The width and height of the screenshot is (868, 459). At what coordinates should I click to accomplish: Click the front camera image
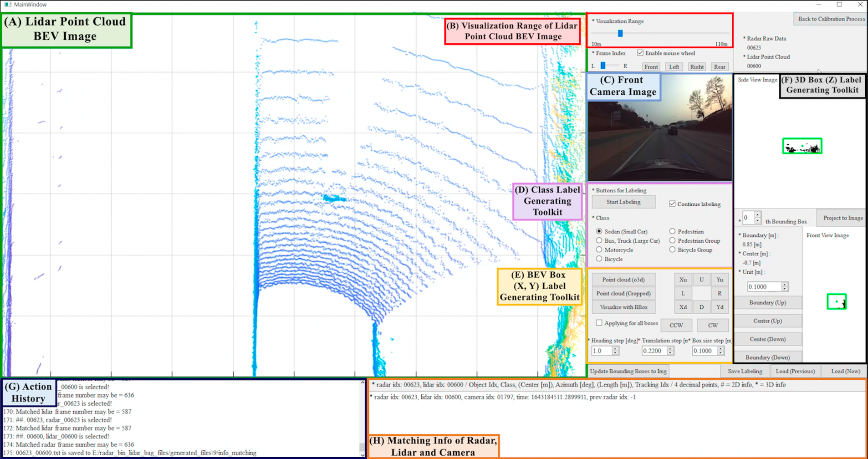tap(660, 128)
